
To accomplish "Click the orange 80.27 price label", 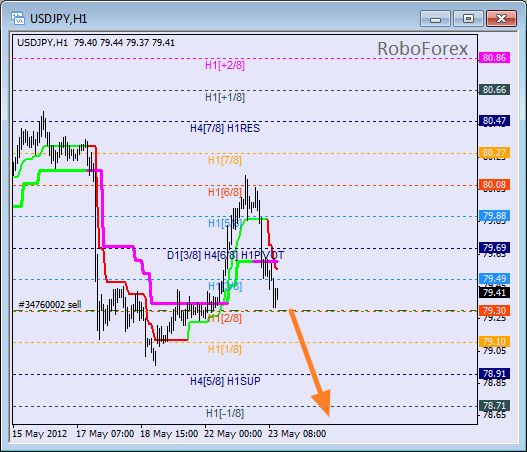I will click(494, 153).
